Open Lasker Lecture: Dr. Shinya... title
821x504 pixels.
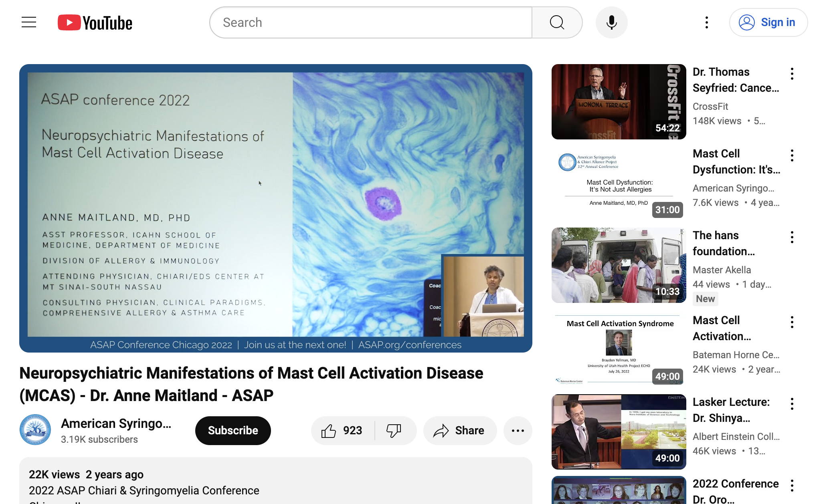click(x=731, y=410)
